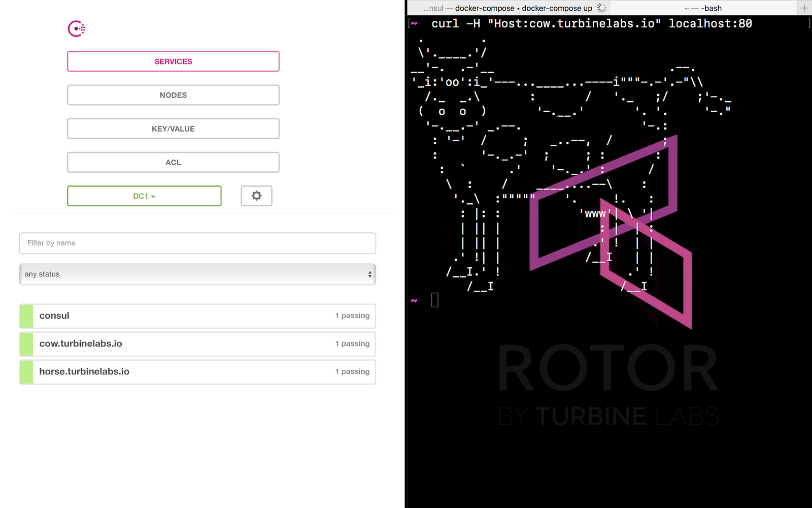
Task: Open the settings gear button
Action: (256, 196)
